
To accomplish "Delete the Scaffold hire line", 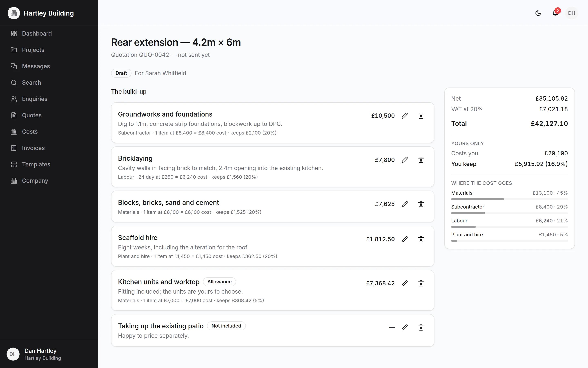I will tap(421, 239).
